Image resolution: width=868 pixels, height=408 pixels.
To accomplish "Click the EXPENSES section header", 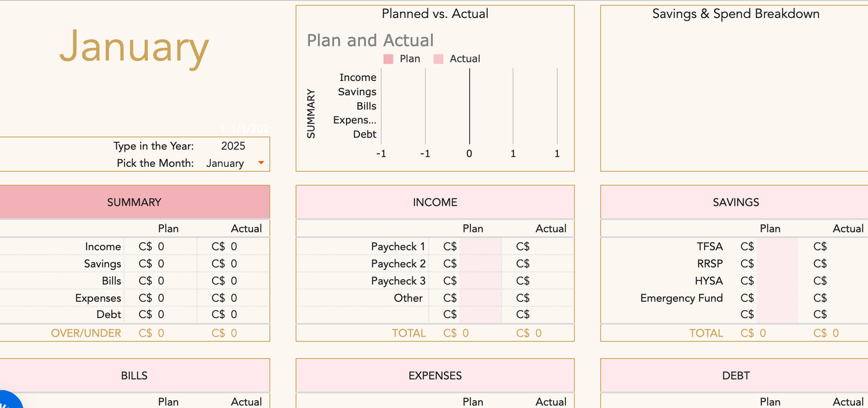I will (x=435, y=376).
